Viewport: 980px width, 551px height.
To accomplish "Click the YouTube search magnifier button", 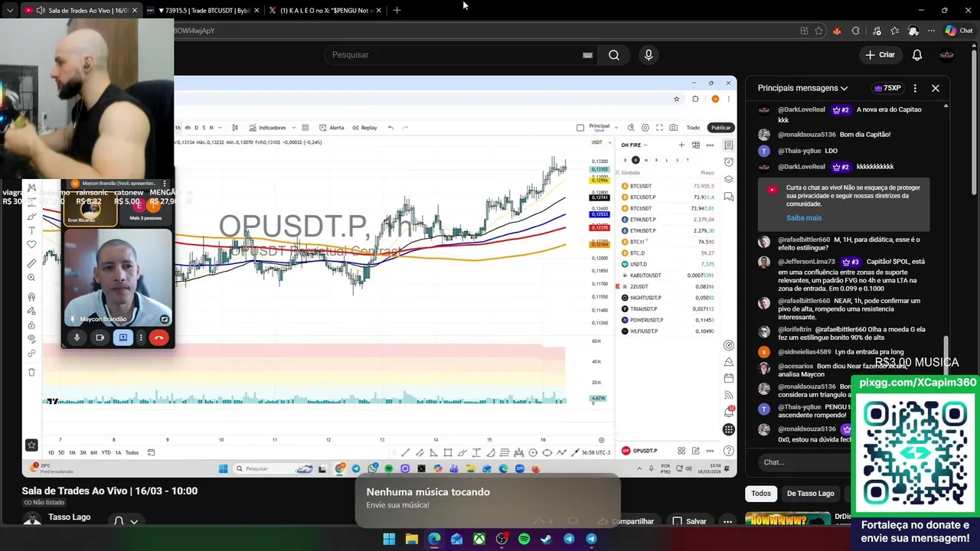I will tap(614, 55).
